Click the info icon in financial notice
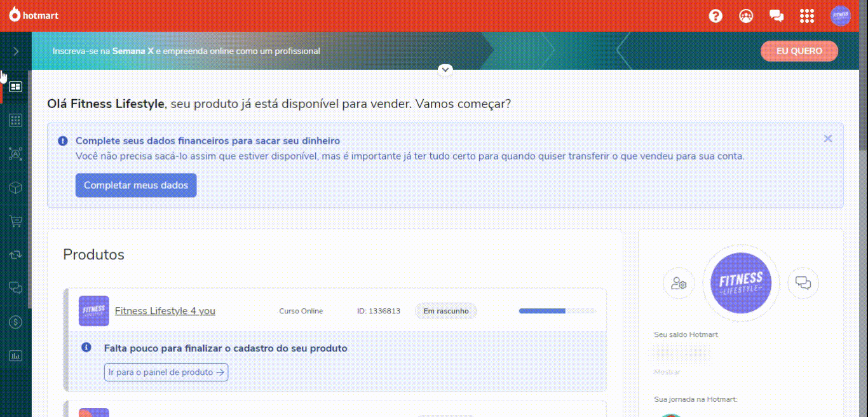868x417 pixels. [63, 141]
